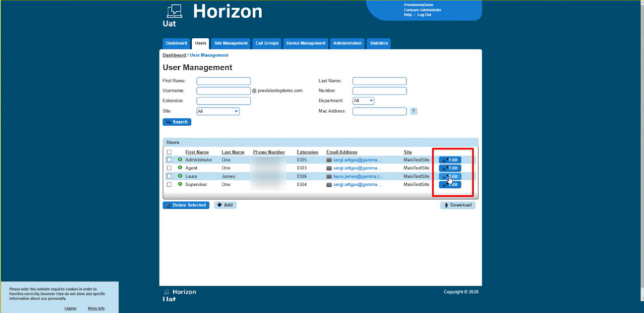Click I Agree on the cookie notice
The image size is (644, 313).
coord(70,308)
